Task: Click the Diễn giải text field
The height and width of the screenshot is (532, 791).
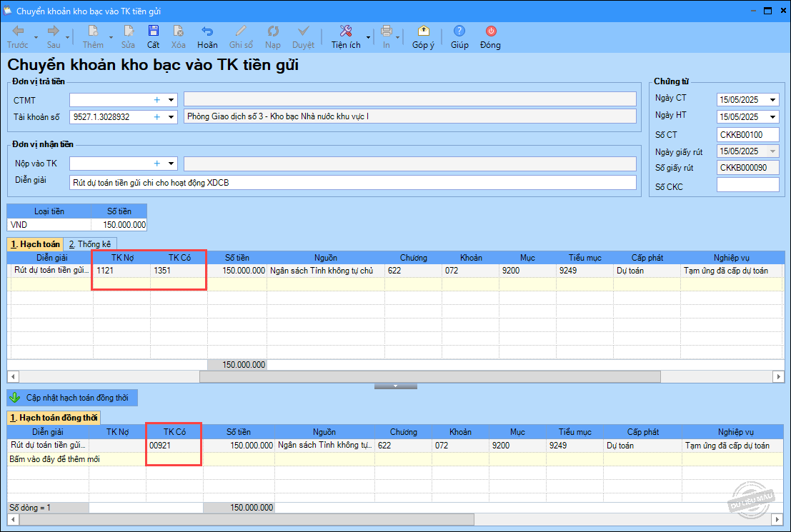Action: click(352, 182)
